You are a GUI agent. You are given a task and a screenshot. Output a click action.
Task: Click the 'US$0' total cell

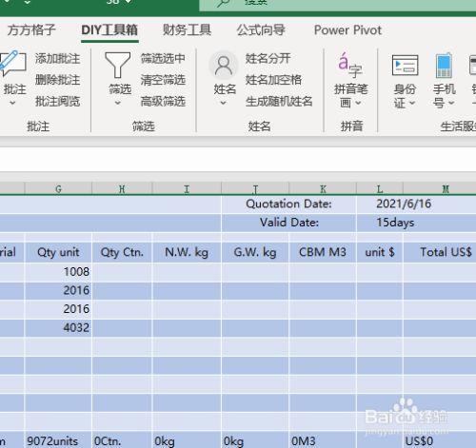point(440,440)
